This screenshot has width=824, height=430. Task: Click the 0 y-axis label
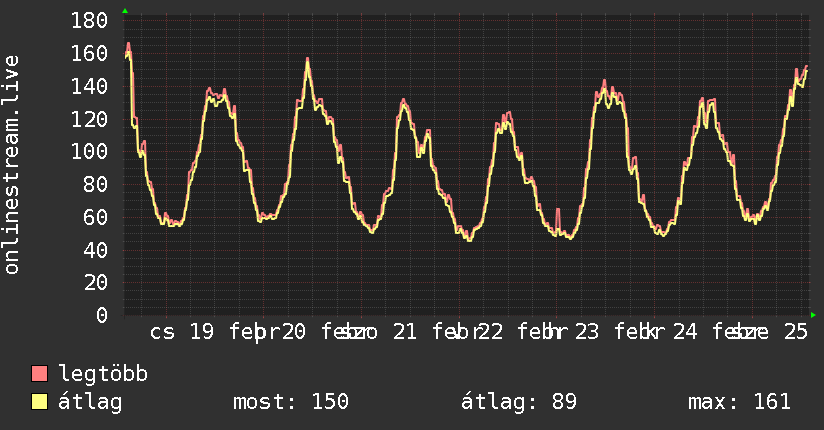[x=103, y=316]
